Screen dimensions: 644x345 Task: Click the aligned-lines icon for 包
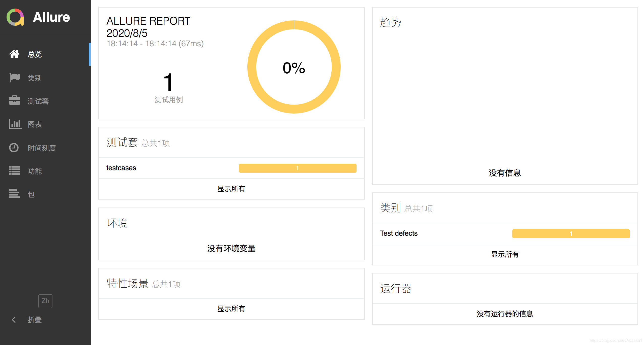point(15,194)
